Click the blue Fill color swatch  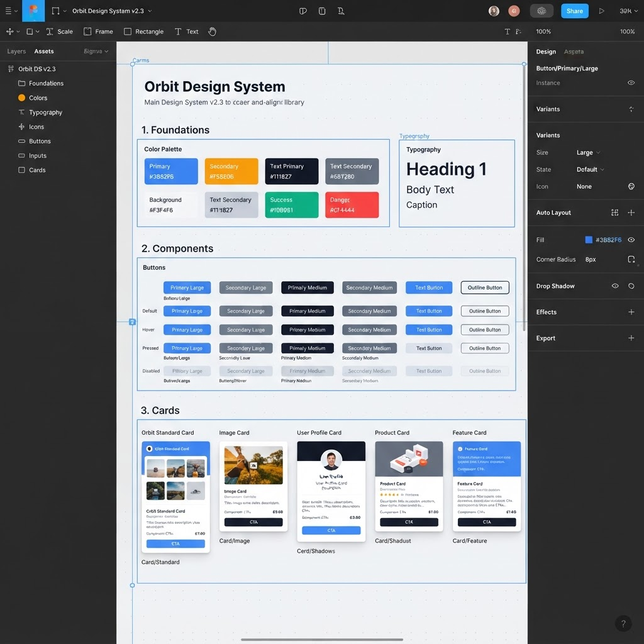point(588,240)
